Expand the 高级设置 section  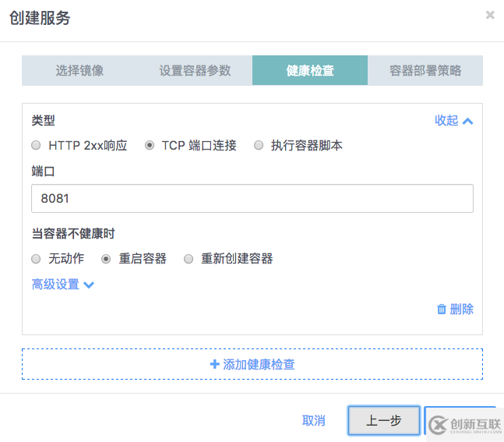pos(63,285)
